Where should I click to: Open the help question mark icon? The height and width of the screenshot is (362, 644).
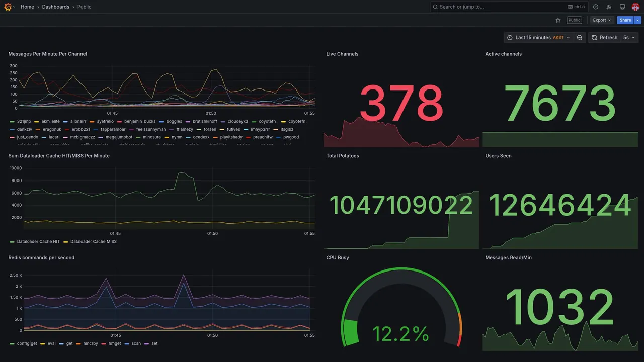596,7
